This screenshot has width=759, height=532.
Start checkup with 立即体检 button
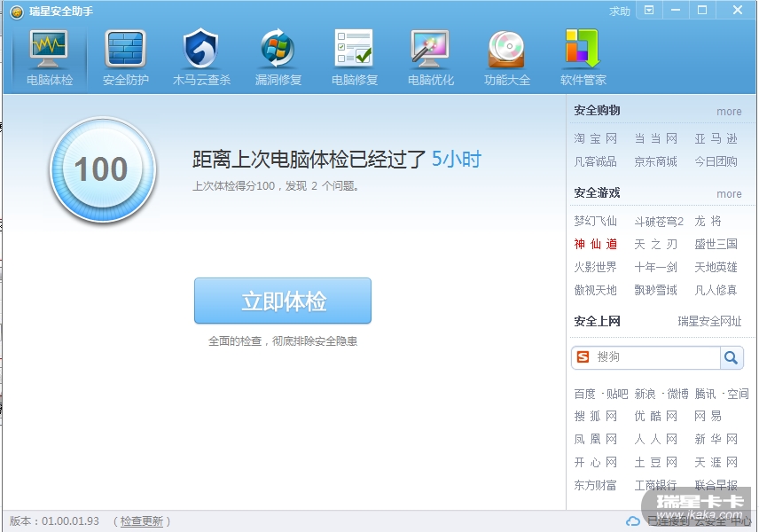283,301
